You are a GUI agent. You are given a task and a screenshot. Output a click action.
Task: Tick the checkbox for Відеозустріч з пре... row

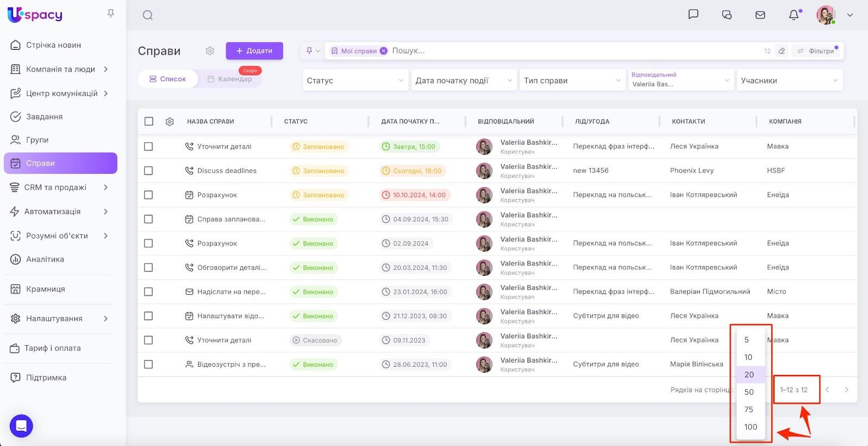point(149,364)
